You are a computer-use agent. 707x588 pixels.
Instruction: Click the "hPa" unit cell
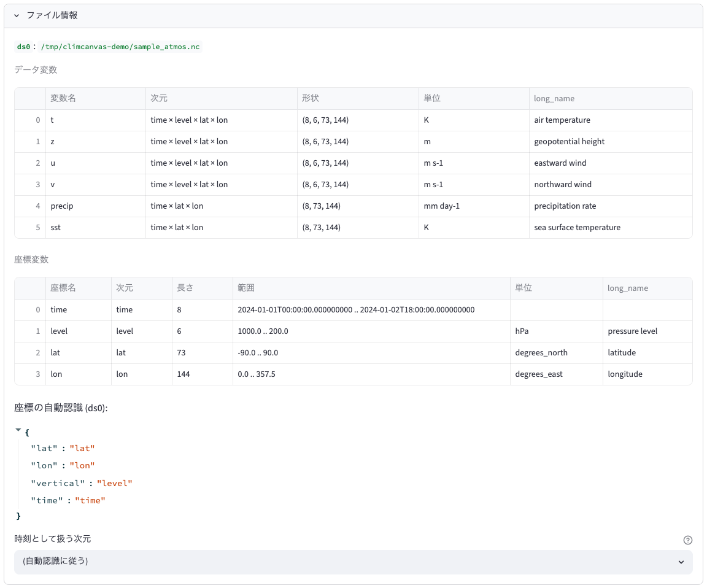coord(557,331)
